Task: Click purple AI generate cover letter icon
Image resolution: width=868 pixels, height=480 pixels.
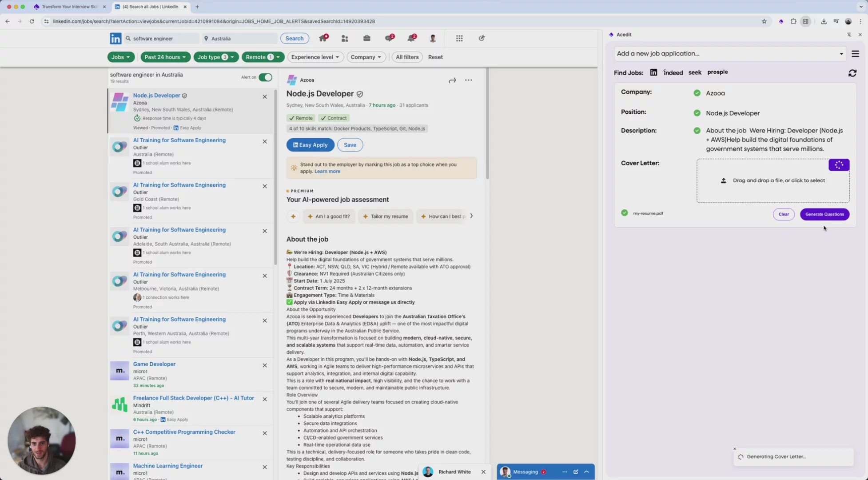Action: (x=839, y=165)
